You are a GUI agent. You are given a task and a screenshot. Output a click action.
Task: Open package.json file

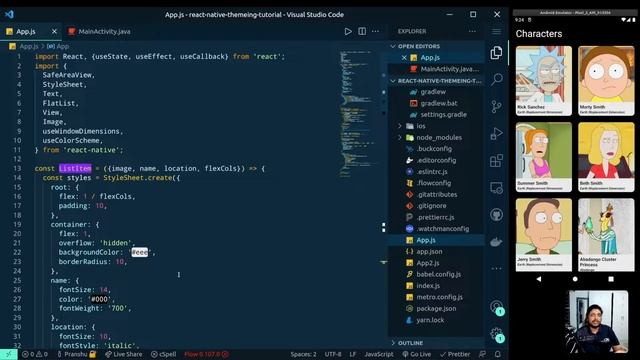click(436, 309)
